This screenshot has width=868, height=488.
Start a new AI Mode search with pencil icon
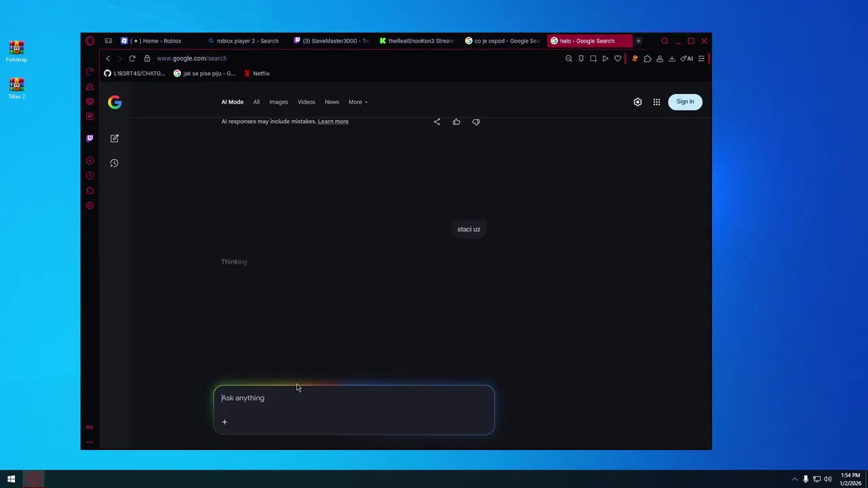point(115,138)
